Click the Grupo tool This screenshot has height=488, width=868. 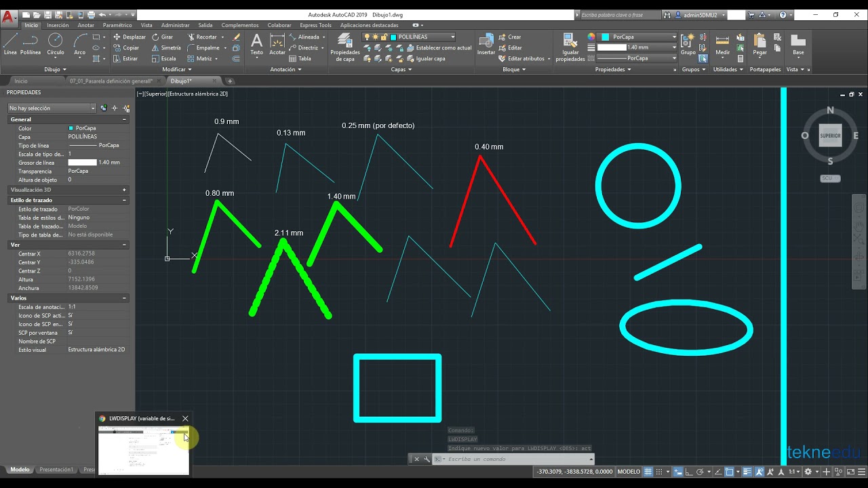[x=688, y=44]
